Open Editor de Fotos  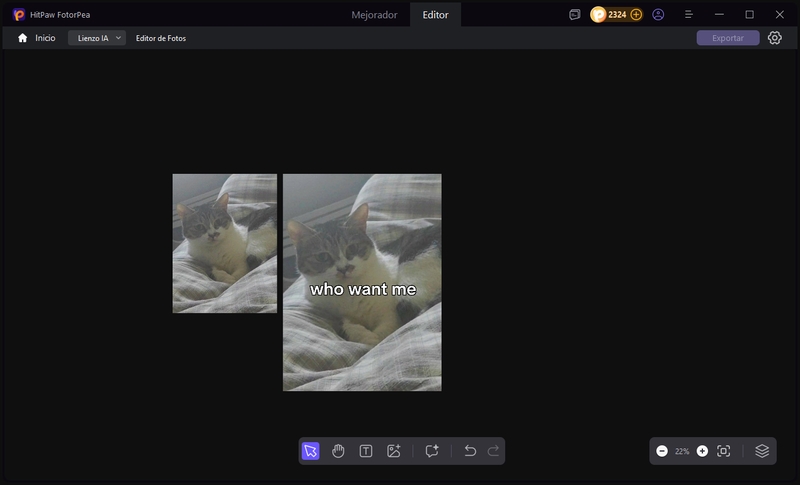tap(161, 38)
